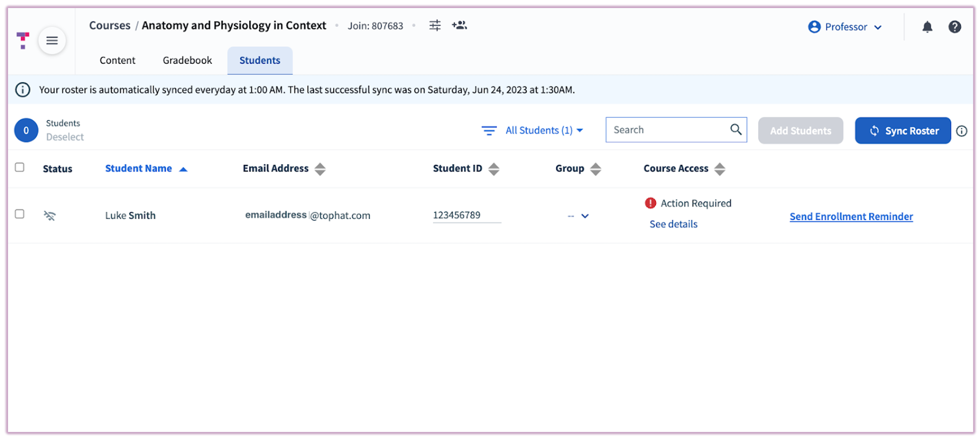This screenshot has height=440, width=980.
Task: Open the Top Hat main menu
Action: click(x=52, y=41)
